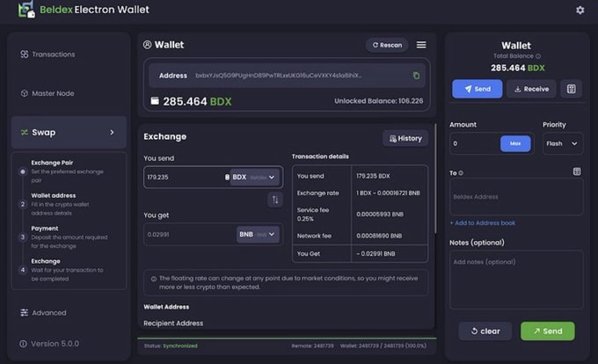Open settings gear icon
Screen dimensions: 598x364
tap(580, 10)
